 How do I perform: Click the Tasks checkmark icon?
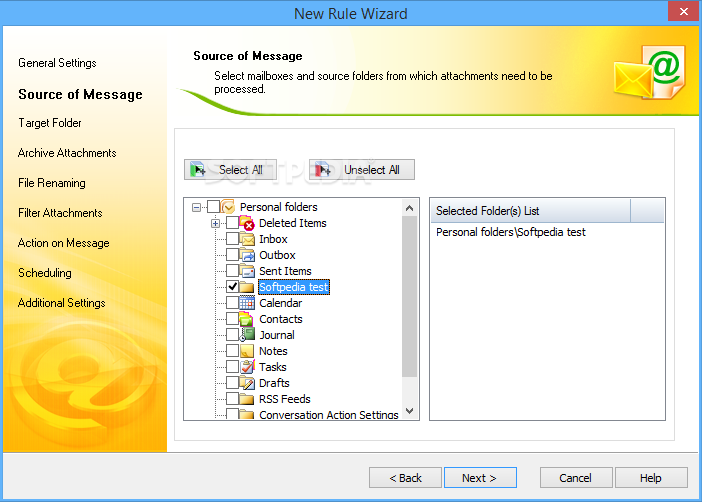(x=247, y=367)
